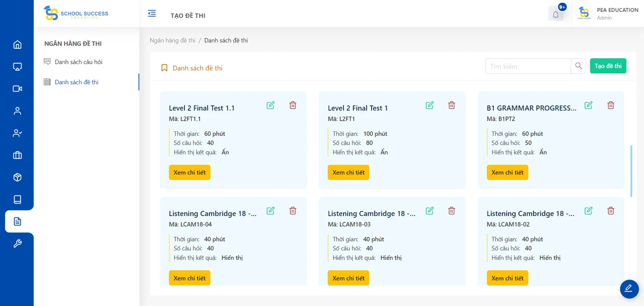This screenshot has height=306, width=644.
Task: Edit the LCAM18-03 listening exam
Action: [x=430, y=210]
